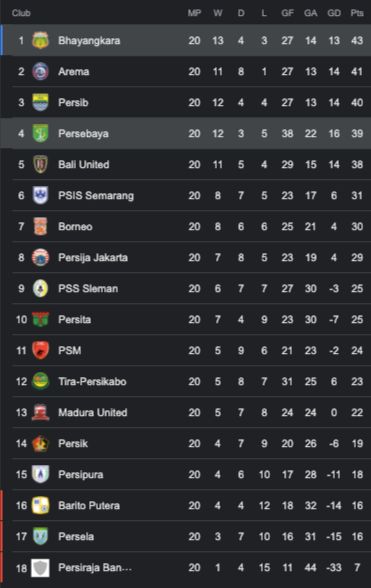
Task: Open the Madura United team link
Action: click(93, 412)
